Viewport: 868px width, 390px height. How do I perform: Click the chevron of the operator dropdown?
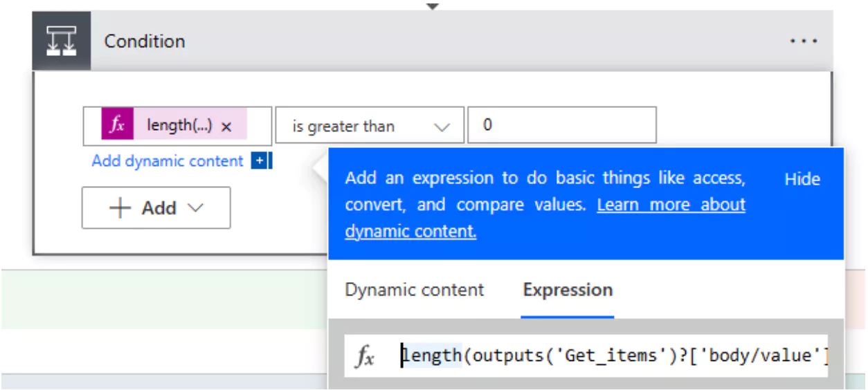[x=442, y=127]
